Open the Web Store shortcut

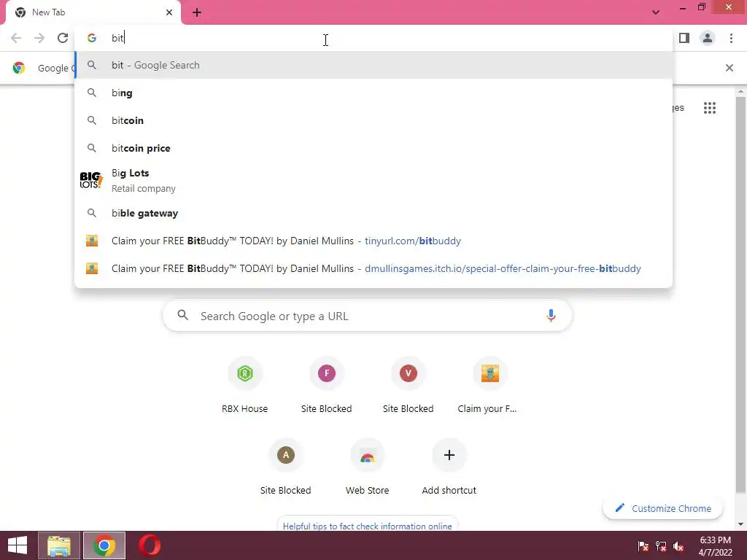pyautogui.click(x=368, y=467)
